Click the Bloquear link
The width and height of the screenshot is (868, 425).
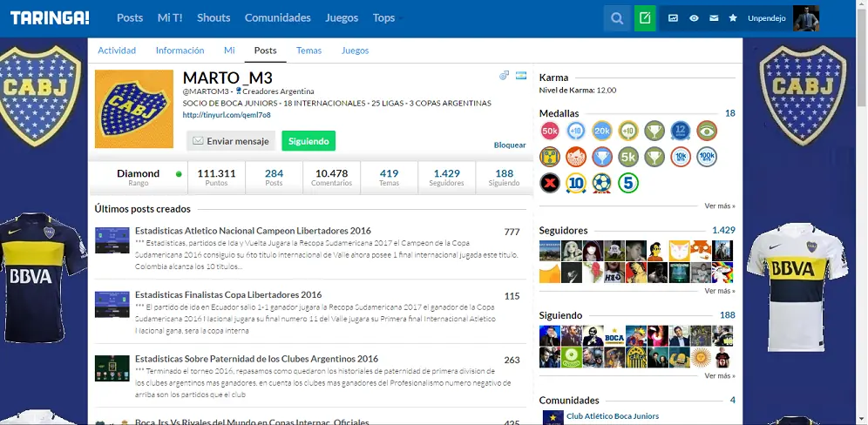coord(510,145)
